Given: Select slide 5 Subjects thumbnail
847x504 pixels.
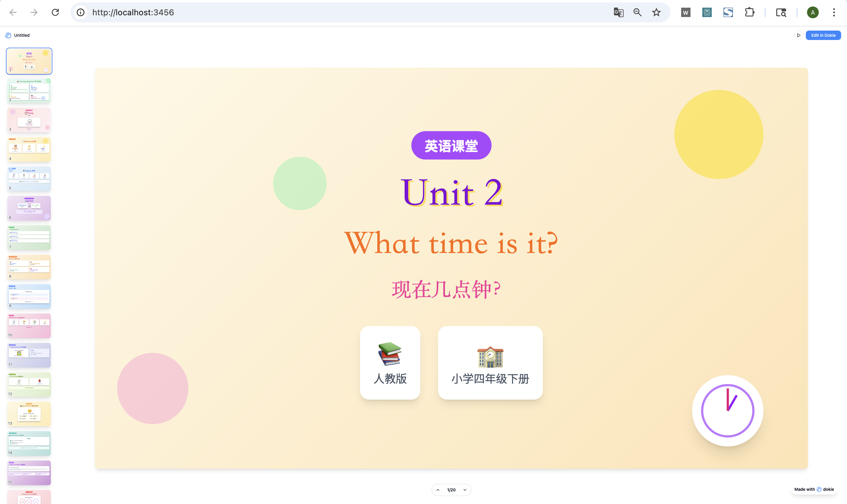Looking at the screenshot, I should tap(29, 179).
